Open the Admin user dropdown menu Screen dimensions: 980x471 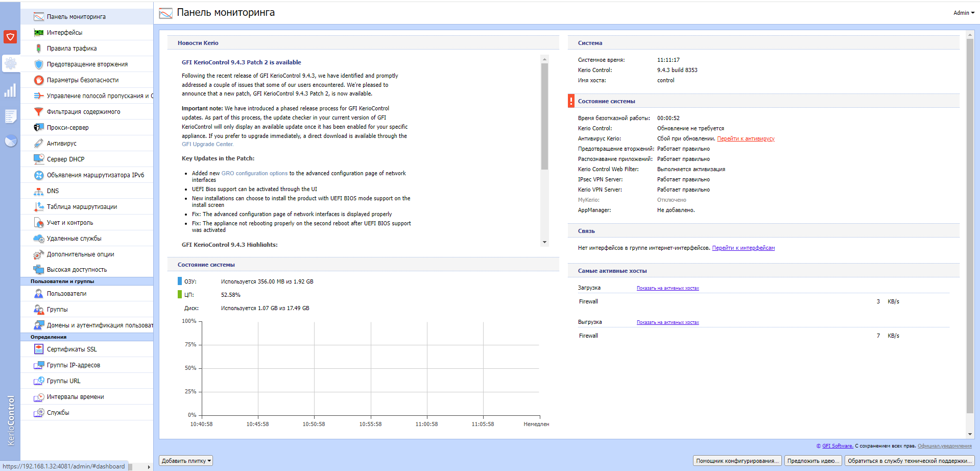[963, 13]
